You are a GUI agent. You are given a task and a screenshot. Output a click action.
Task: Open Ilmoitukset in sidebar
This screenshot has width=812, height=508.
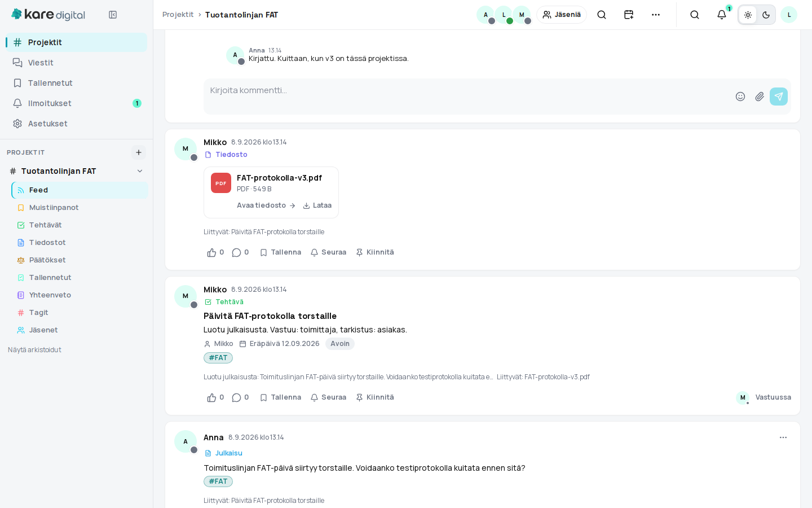point(76,103)
